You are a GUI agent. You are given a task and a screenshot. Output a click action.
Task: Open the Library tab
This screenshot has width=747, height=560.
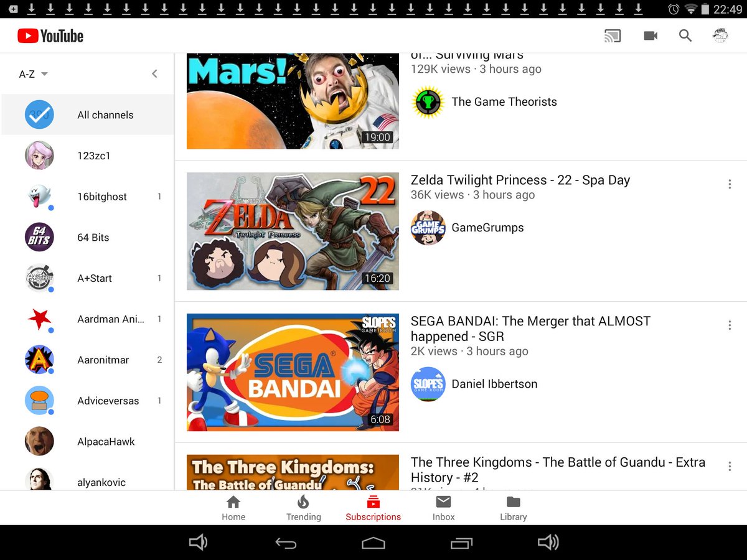[x=514, y=508]
